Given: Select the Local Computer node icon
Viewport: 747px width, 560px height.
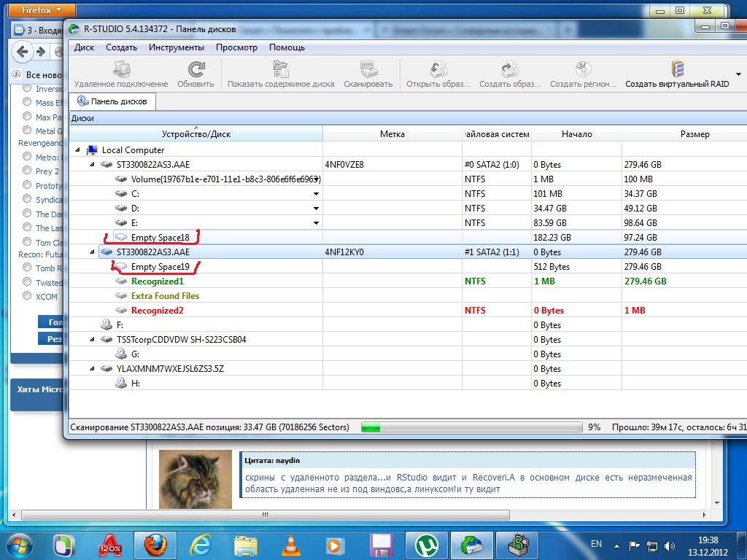Looking at the screenshot, I should click(x=92, y=150).
